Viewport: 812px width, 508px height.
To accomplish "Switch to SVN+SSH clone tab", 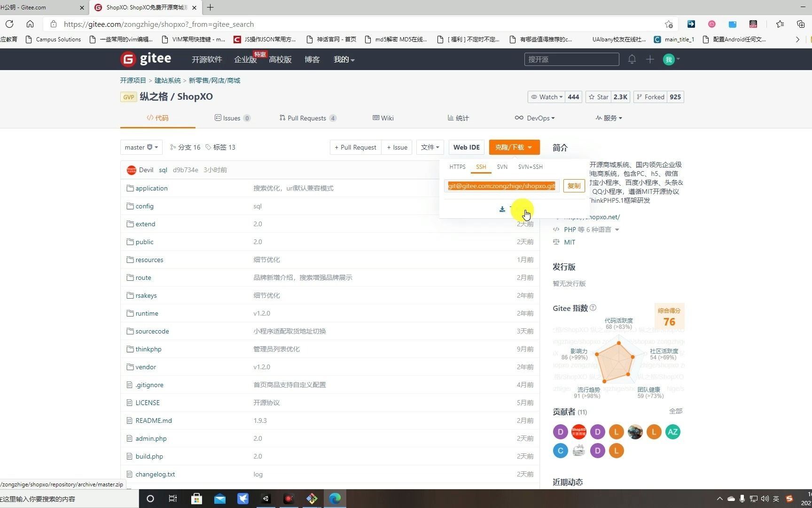I will click(530, 167).
